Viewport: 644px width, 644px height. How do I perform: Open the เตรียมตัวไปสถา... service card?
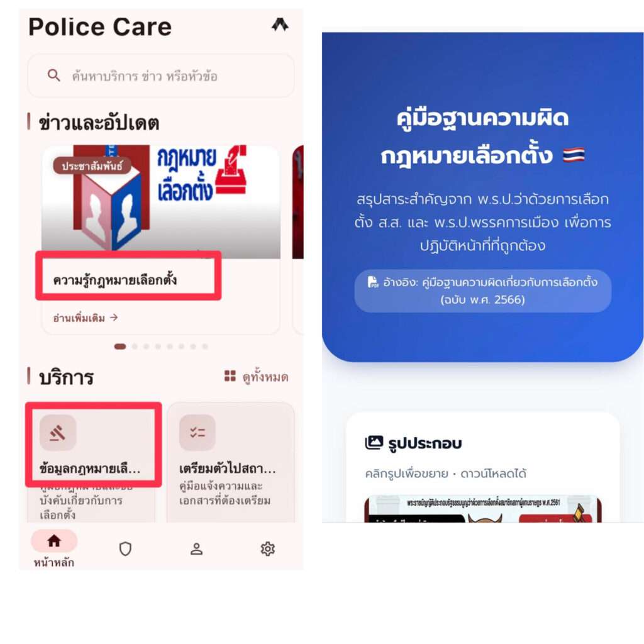(x=231, y=462)
